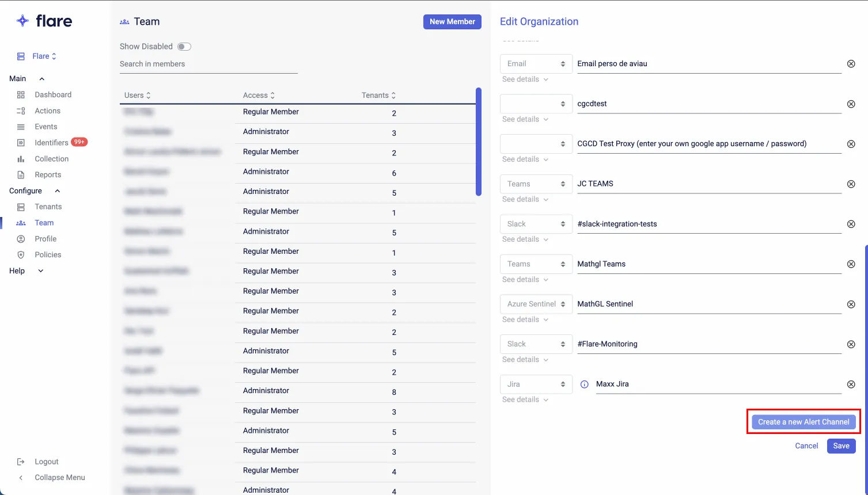Open the Tenants menu item
868x495 pixels.
(48, 207)
